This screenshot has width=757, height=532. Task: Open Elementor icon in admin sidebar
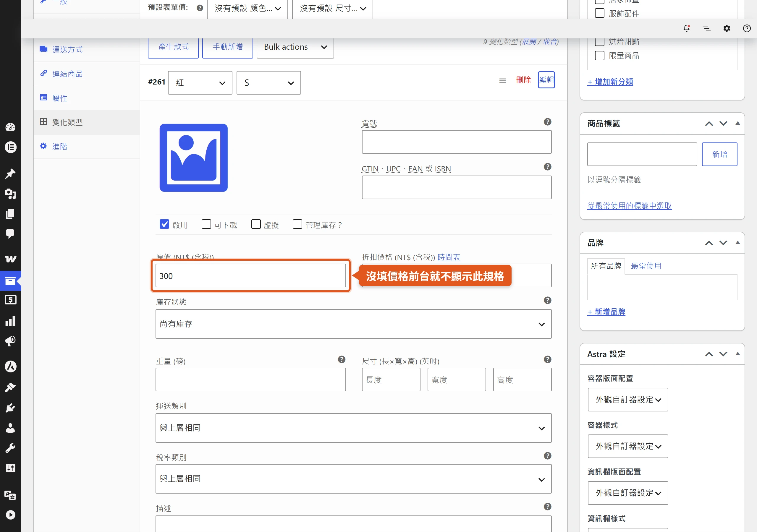(10, 147)
